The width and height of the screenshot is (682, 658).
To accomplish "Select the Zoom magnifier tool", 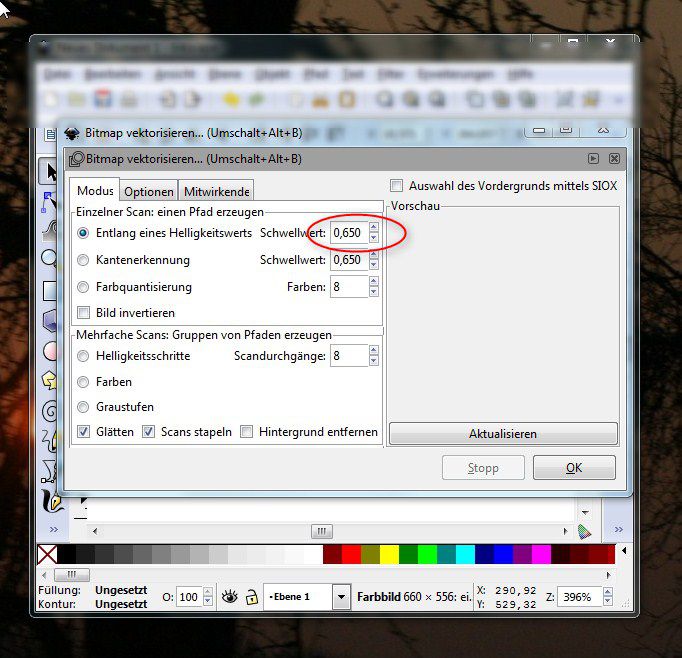I will point(50,259).
